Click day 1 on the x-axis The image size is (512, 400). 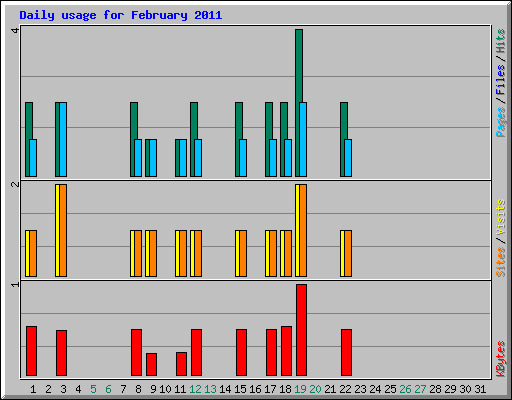[33, 389]
